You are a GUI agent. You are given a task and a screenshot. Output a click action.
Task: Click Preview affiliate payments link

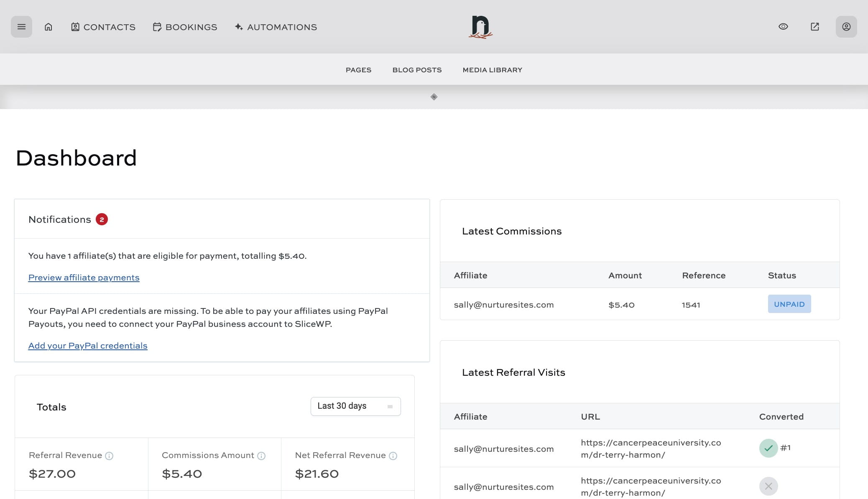click(84, 278)
